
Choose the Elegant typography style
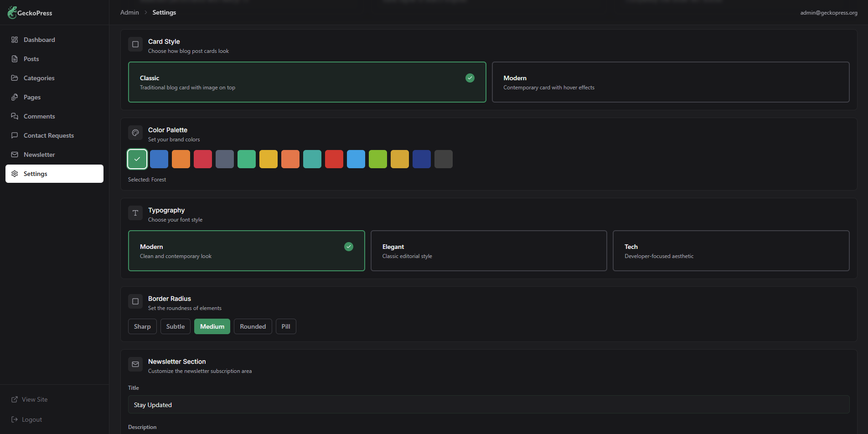tap(489, 251)
